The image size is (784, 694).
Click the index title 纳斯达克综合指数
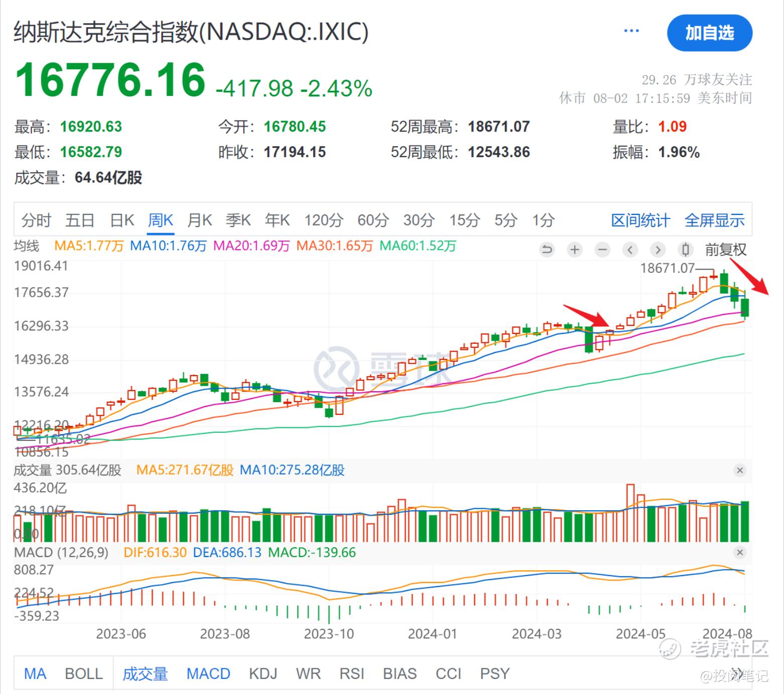(191, 32)
